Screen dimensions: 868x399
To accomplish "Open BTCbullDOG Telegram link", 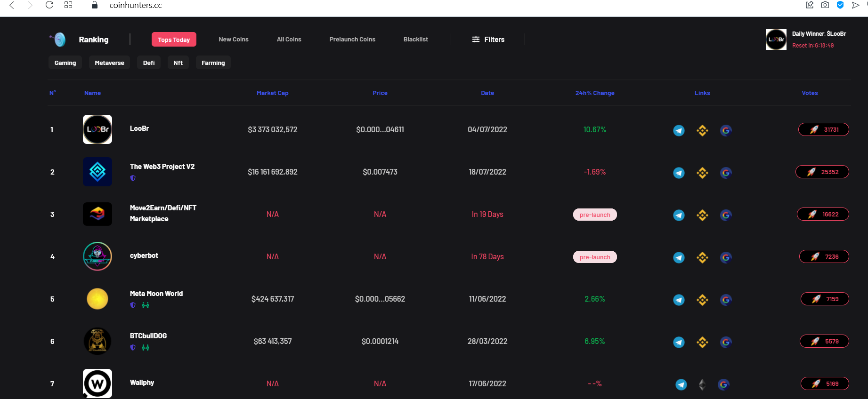I will coord(679,342).
